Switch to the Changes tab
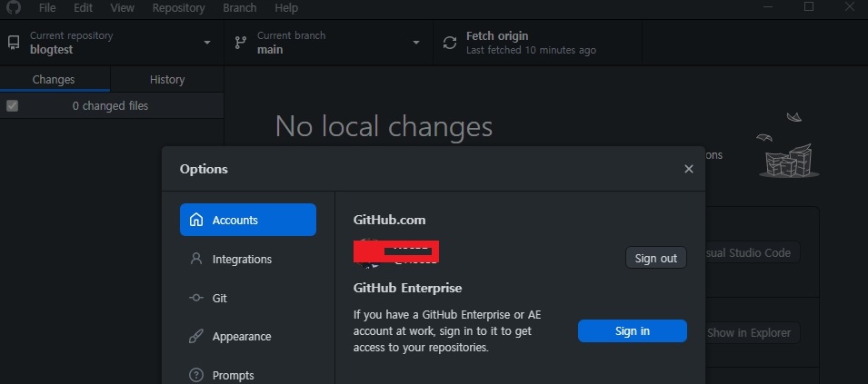Image resolution: width=868 pixels, height=384 pixels. click(54, 80)
